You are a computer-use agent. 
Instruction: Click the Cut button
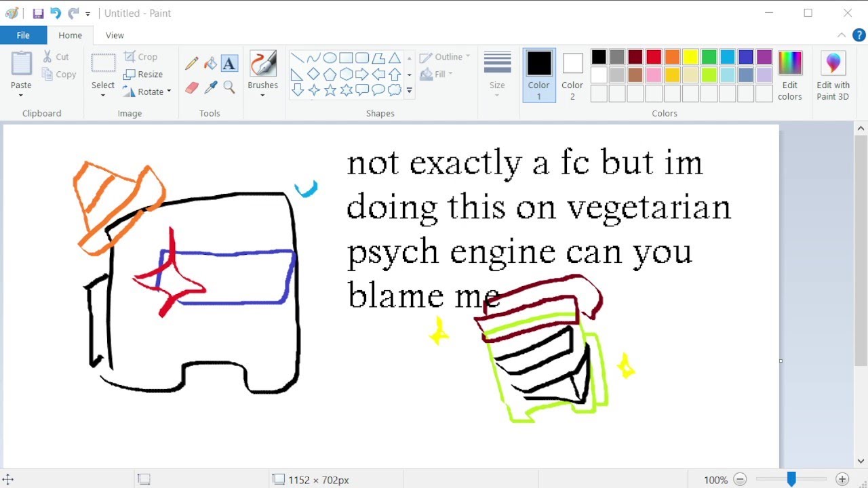pyautogui.click(x=56, y=57)
